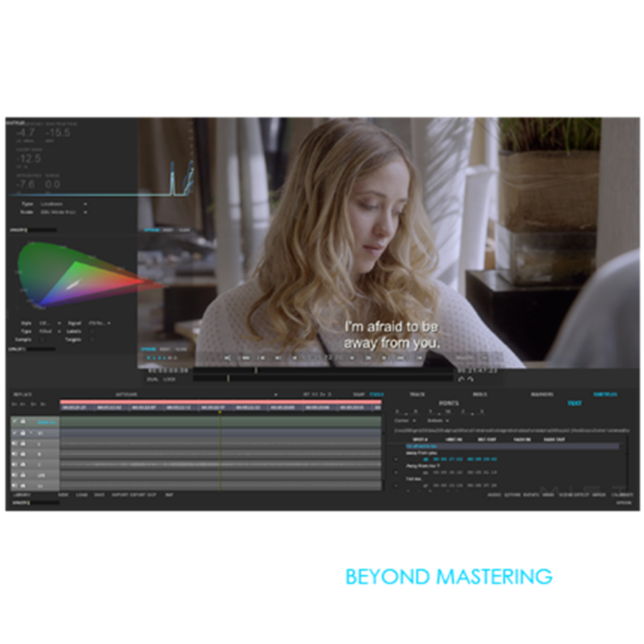Open the gamut scope Style dropdown

pyautogui.click(x=49, y=323)
